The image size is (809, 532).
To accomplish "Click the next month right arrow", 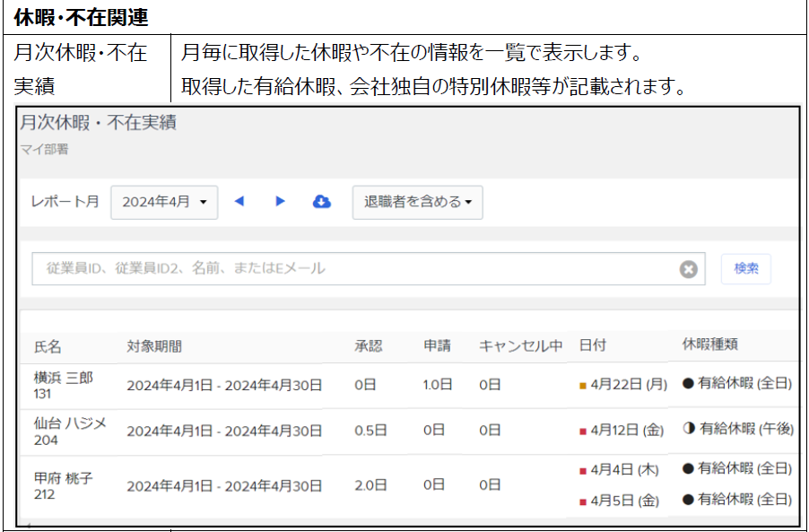I will pos(280,202).
